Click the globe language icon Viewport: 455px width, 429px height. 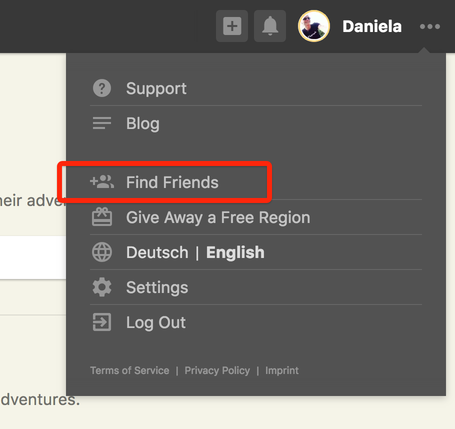point(102,252)
